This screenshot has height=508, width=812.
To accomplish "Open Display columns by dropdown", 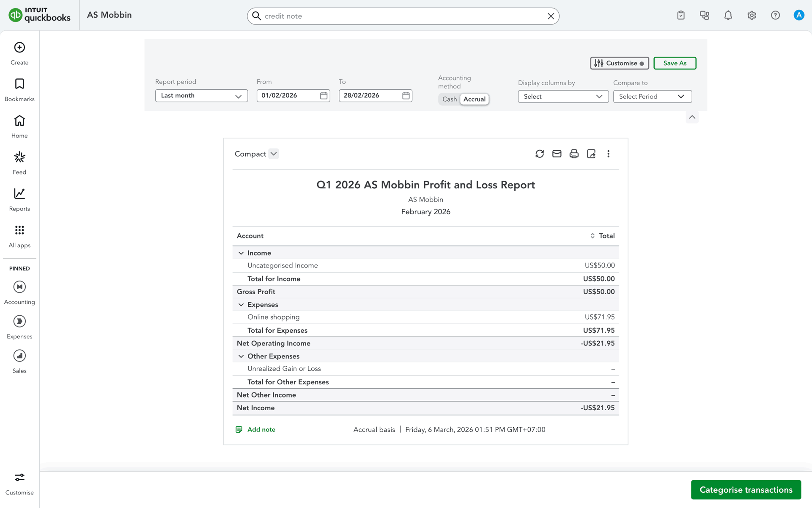I will pyautogui.click(x=563, y=97).
